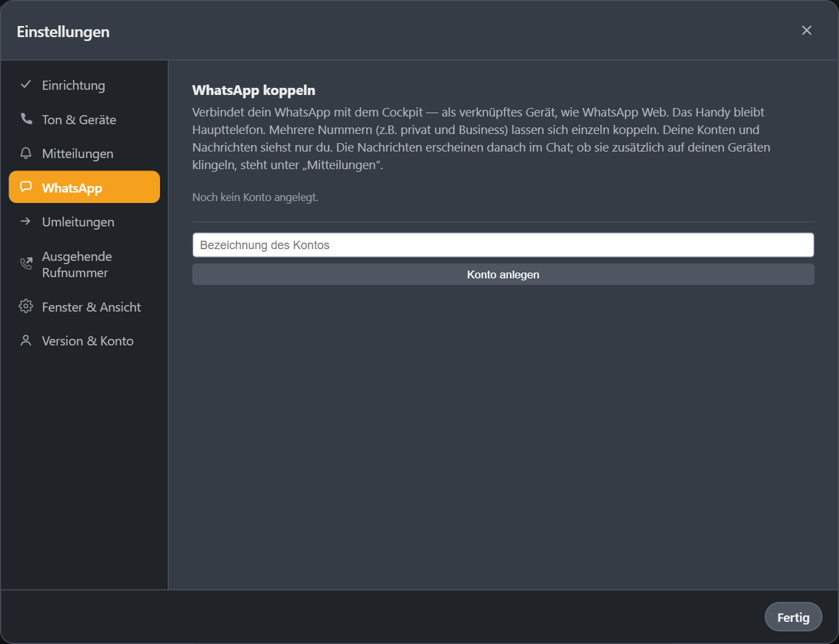Go to the Mitteilungen section
The width and height of the screenshot is (839, 644).
85,154
